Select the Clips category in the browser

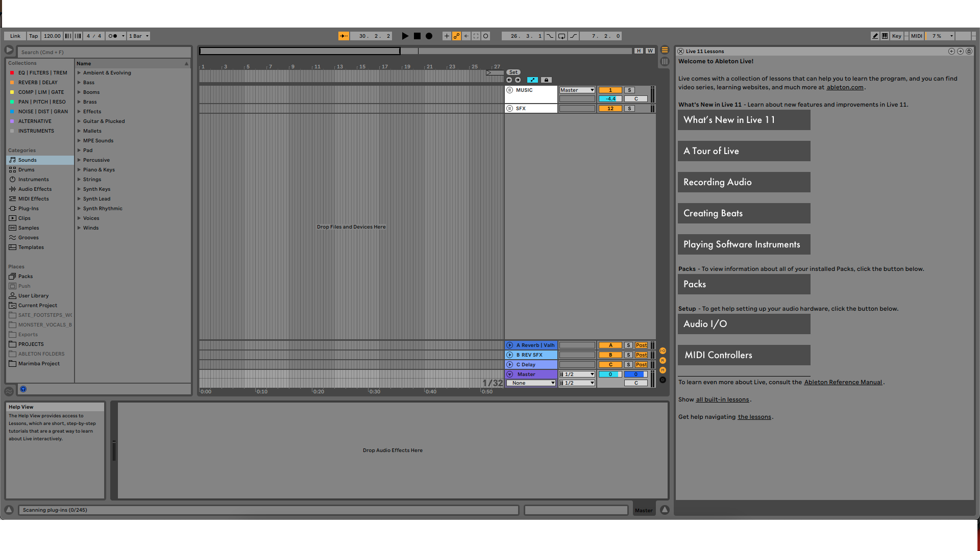pyautogui.click(x=23, y=218)
